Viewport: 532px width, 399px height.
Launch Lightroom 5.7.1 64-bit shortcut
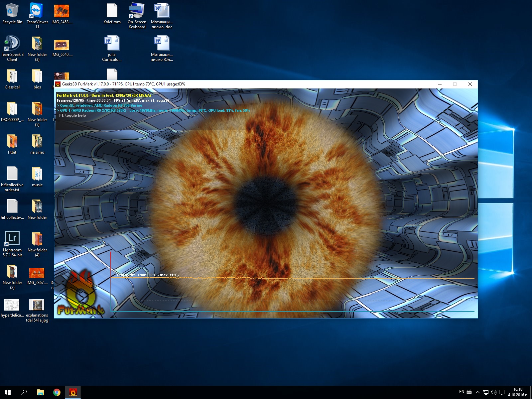click(12, 244)
